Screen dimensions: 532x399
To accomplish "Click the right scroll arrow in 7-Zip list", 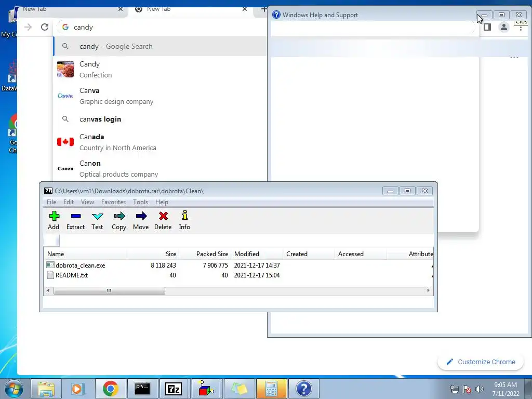I will pyautogui.click(x=428, y=291).
